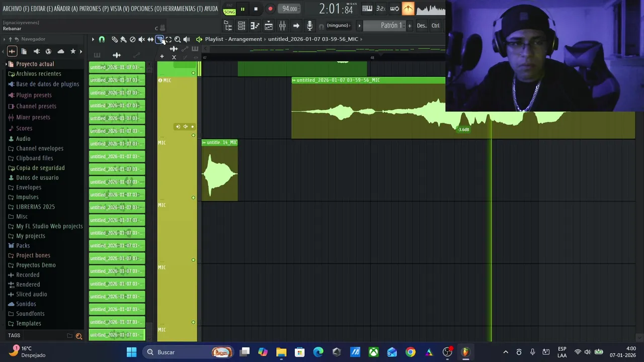Toggle the magnet snap option in playlist
This screenshot has height=362, width=644.
(x=102, y=39)
